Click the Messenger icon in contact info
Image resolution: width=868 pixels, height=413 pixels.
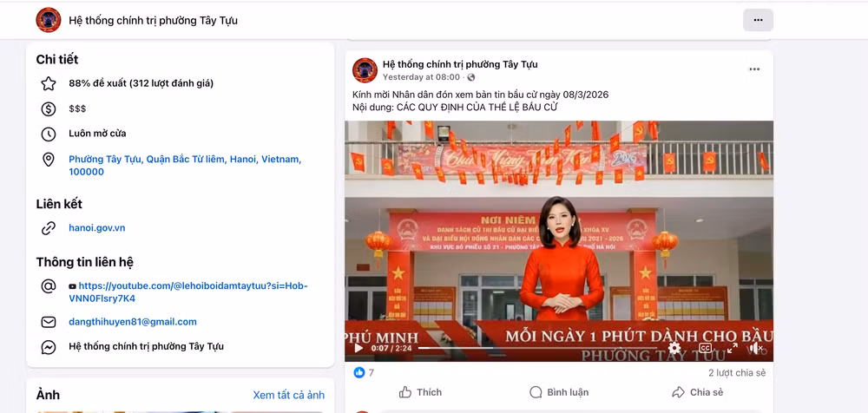(49, 347)
